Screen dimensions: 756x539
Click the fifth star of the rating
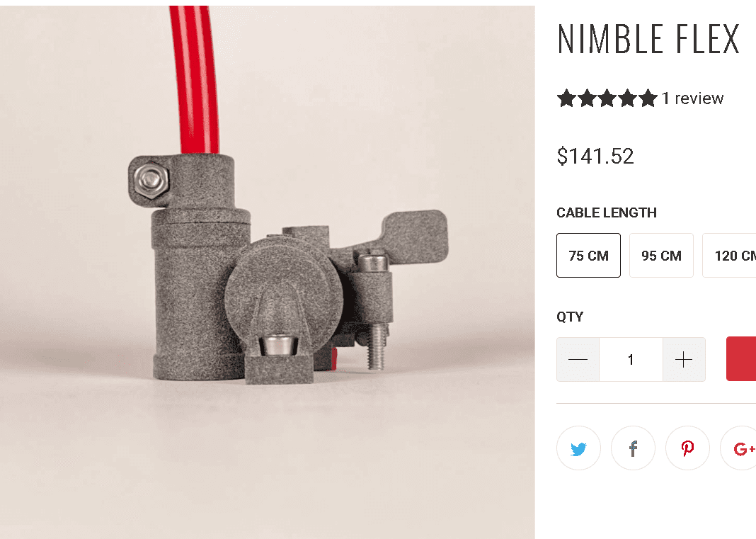(648, 98)
